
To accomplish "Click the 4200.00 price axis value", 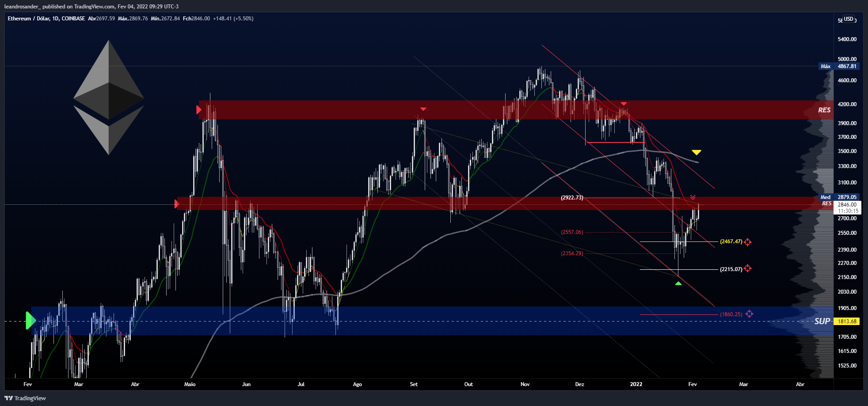I will (x=847, y=104).
